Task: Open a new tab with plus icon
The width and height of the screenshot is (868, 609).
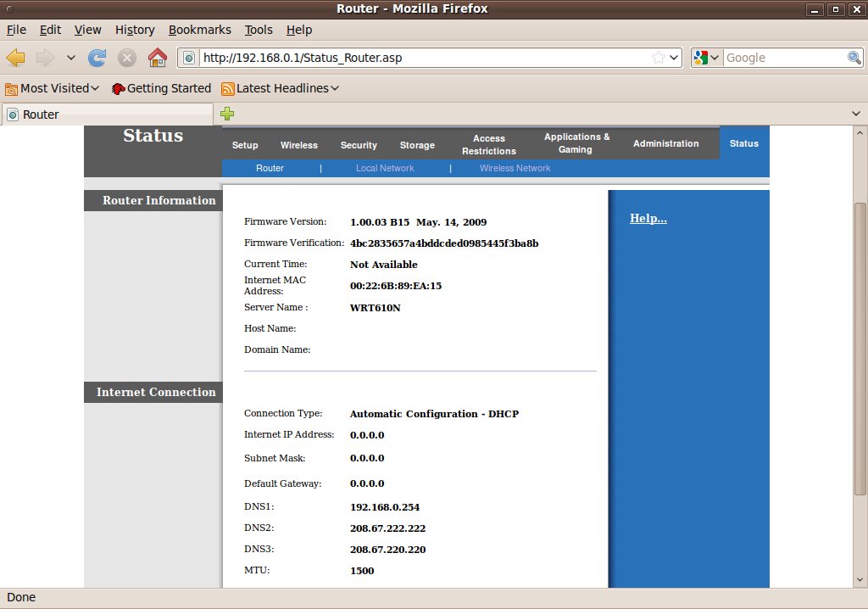Action: tap(227, 114)
